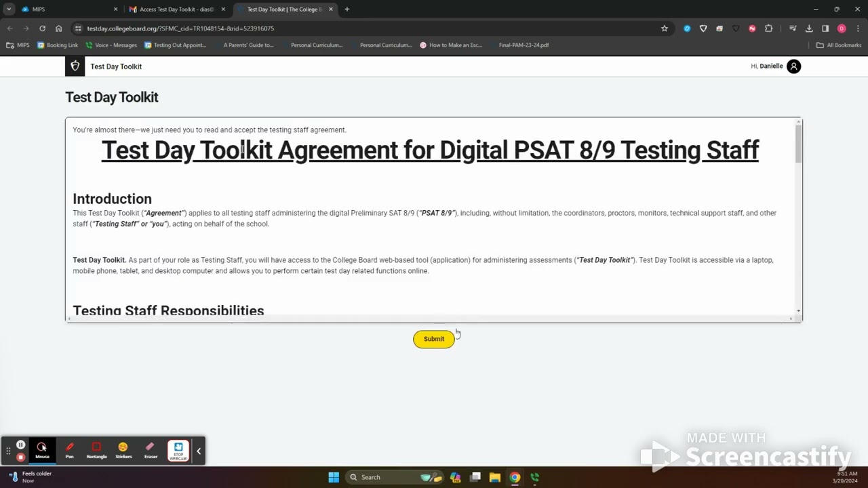Image resolution: width=868 pixels, height=488 pixels.
Task: Toggle the browser side panel
Action: click(x=825, y=28)
